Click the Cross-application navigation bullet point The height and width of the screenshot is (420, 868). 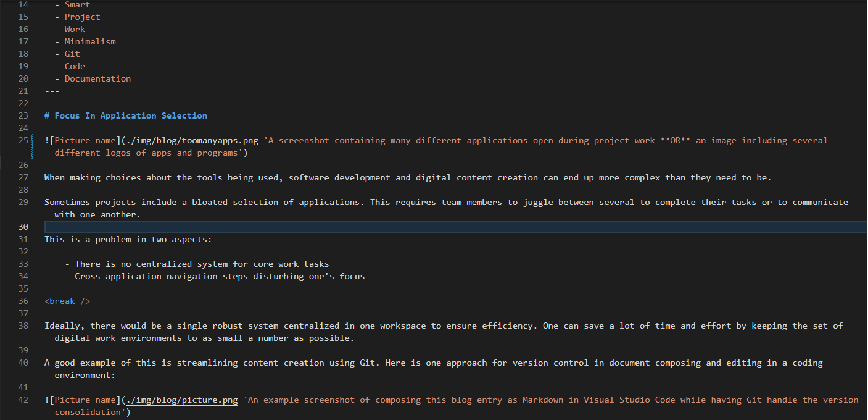point(214,276)
